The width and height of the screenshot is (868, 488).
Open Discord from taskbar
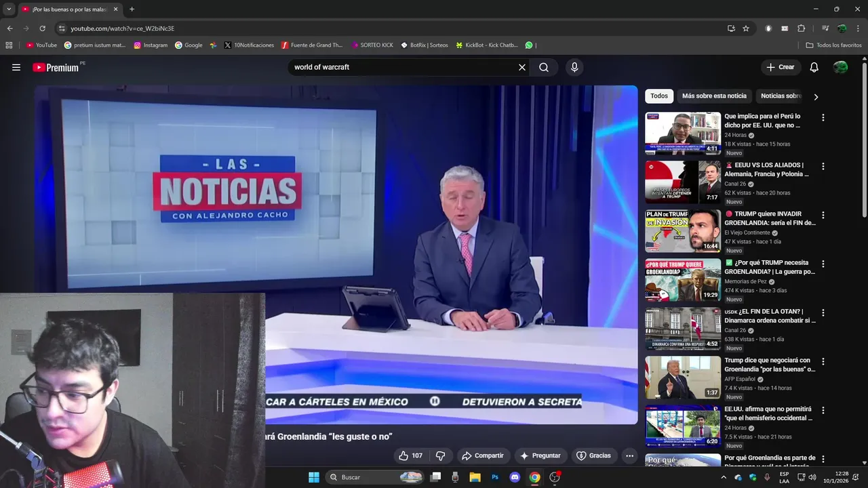(x=515, y=477)
